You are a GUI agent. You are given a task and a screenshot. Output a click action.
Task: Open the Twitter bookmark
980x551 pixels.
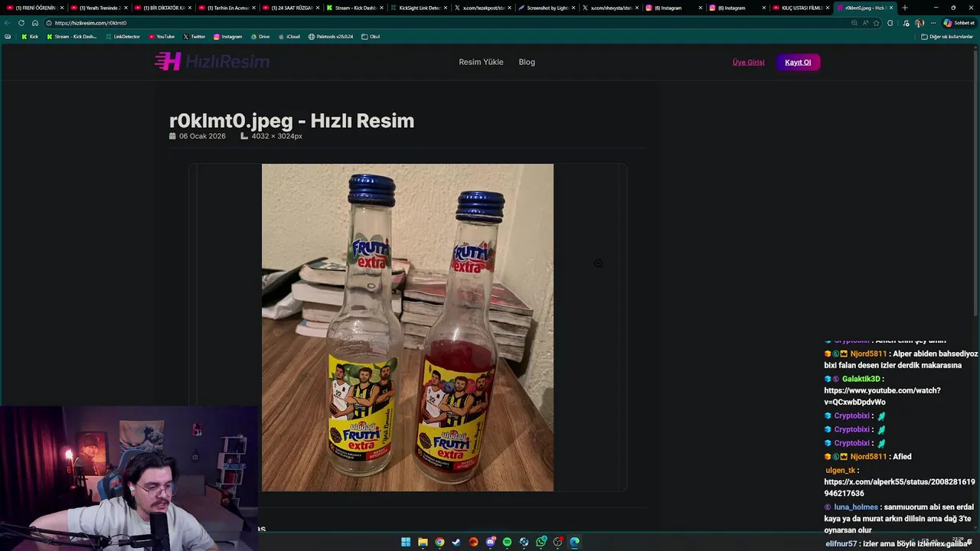click(194, 37)
